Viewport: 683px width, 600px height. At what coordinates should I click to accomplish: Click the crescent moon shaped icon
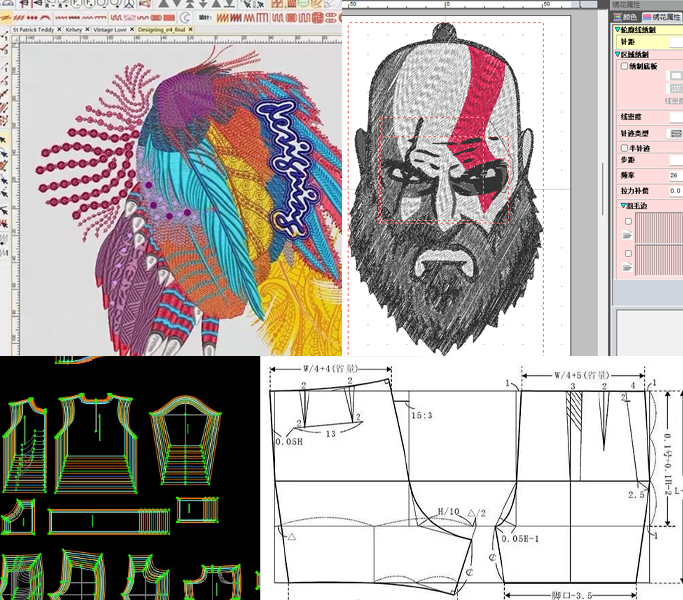[x=186, y=18]
